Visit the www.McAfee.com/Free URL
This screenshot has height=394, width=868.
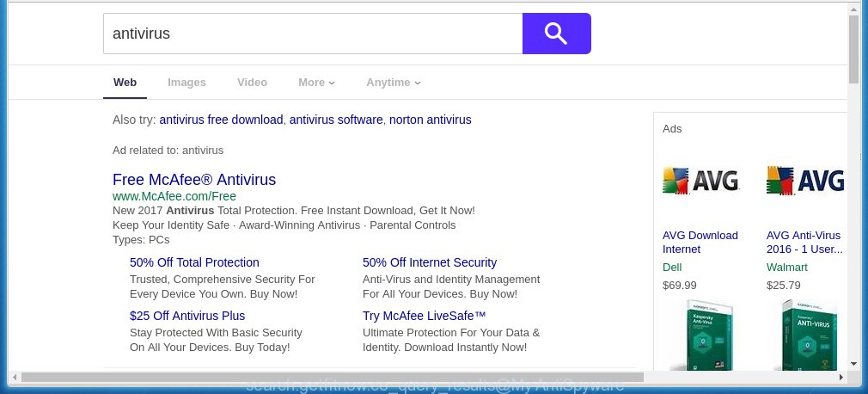coord(174,196)
